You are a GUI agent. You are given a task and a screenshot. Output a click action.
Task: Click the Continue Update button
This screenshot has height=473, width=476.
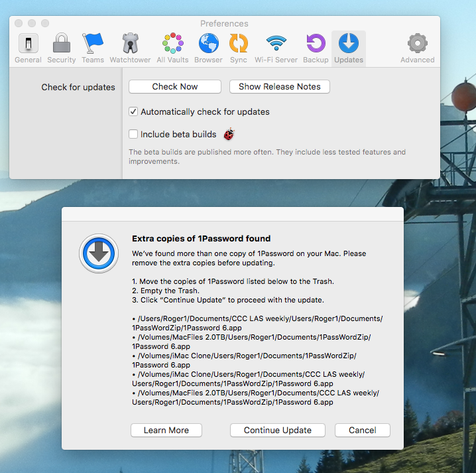click(x=278, y=430)
